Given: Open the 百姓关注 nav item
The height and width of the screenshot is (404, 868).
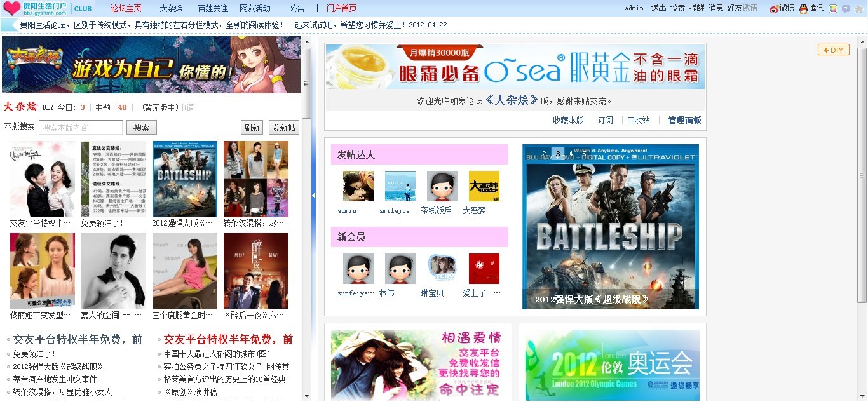Looking at the screenshot, I should (x=213, y=8).
